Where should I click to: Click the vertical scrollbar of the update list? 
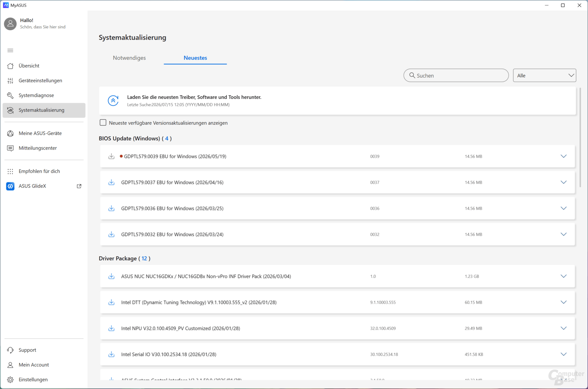click(x=580, y=138)
